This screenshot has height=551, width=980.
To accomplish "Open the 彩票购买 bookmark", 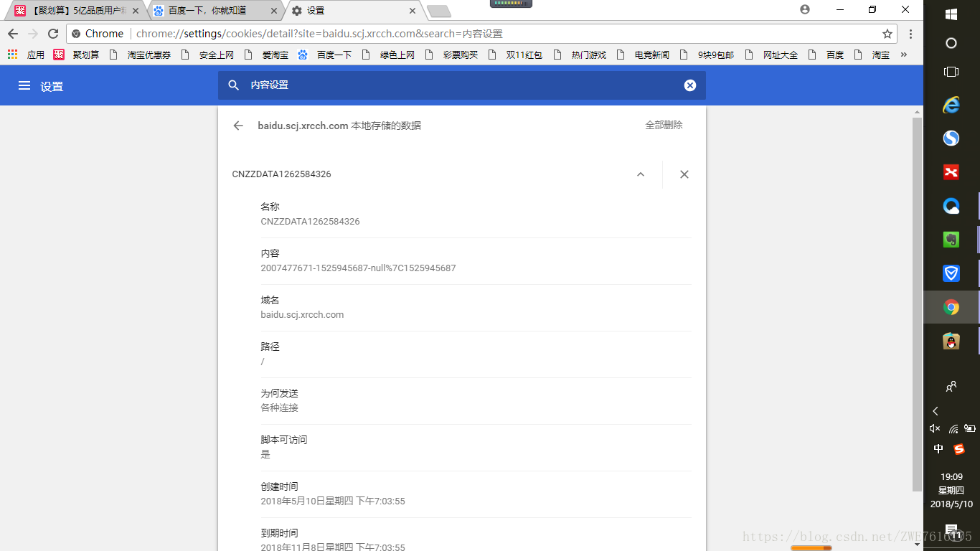I will coord(451,55).
